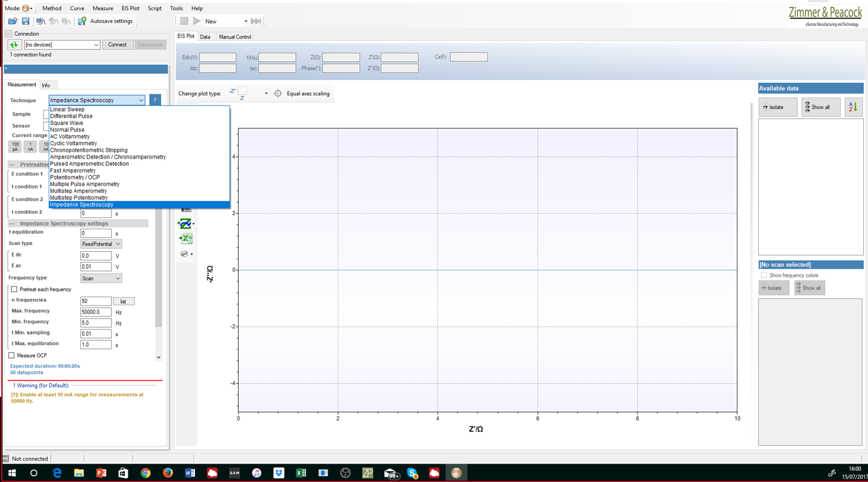Switch to the Info tab
The height and width of the screenshot is (482, 868).
[46, 85]
